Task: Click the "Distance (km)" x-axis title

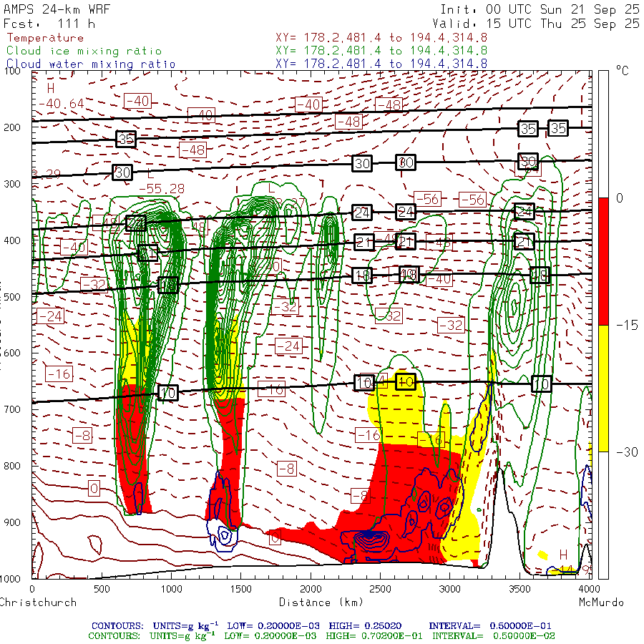Action: (321, 602)
